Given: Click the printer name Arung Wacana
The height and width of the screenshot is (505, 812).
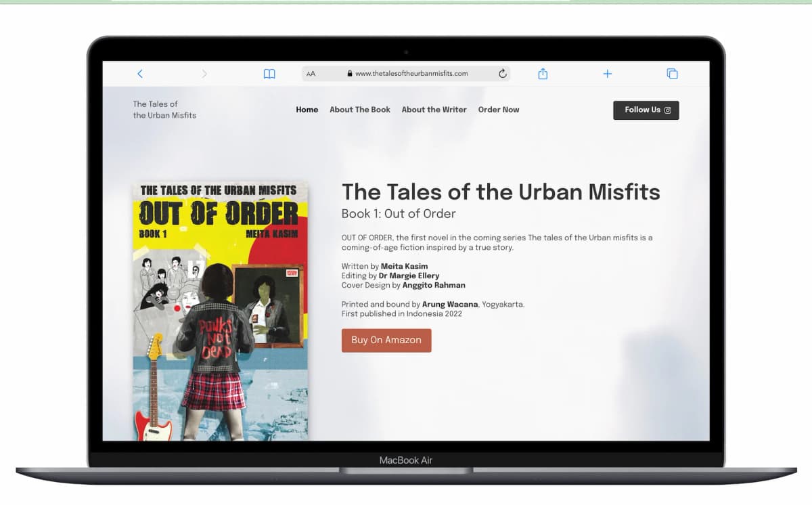Looking at the screenshot, I should click(x=450, y=305).
